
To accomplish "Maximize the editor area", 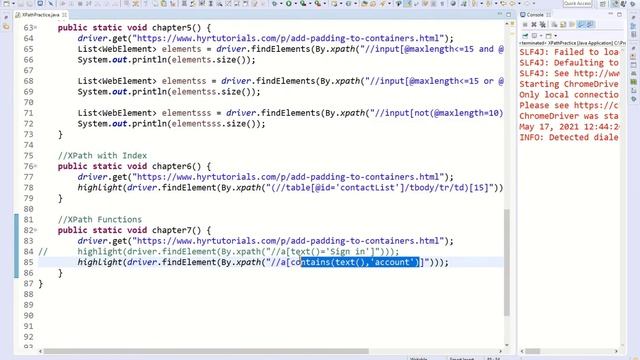I will click(509, 14).
